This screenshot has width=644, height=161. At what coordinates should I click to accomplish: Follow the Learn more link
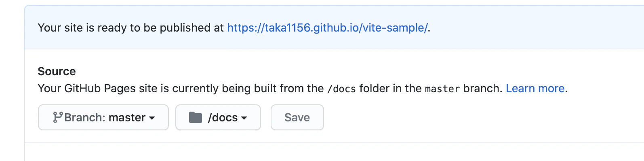tap(535, 88)
